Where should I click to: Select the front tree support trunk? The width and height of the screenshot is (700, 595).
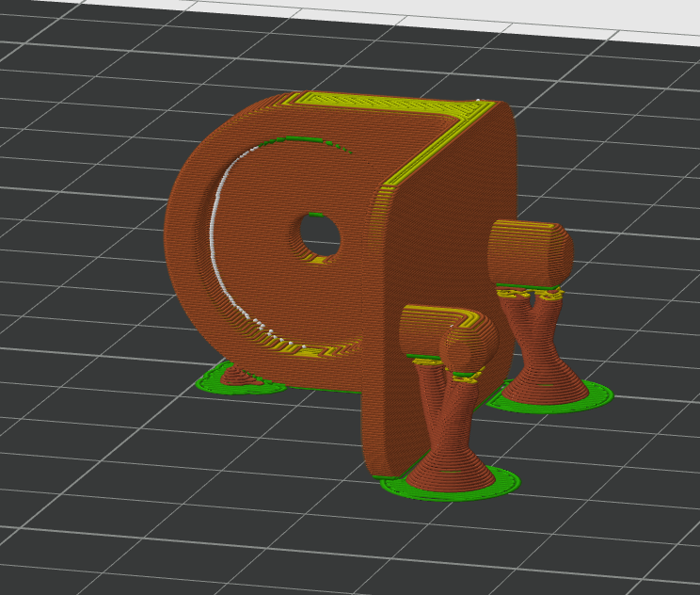pyautogui.click(x=450, y=428)
